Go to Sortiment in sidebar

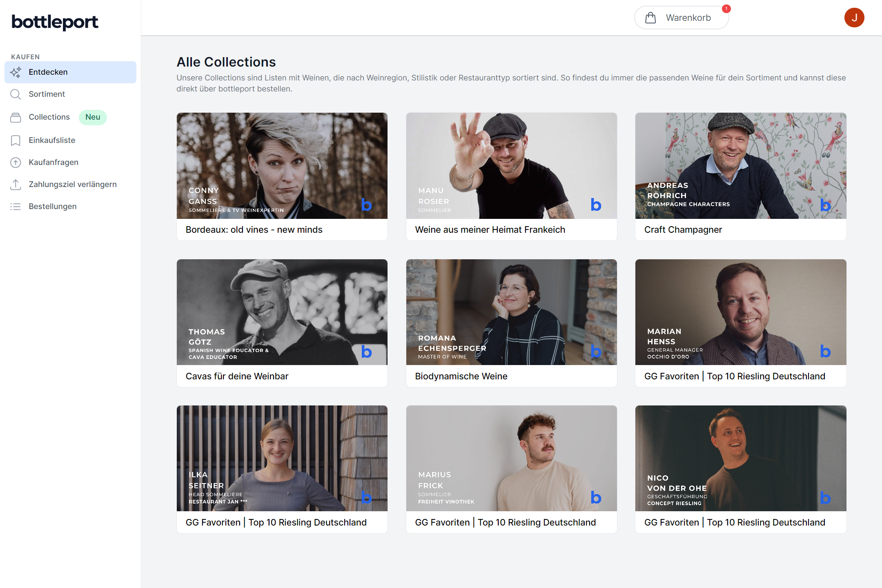click(x=70, y=94)
